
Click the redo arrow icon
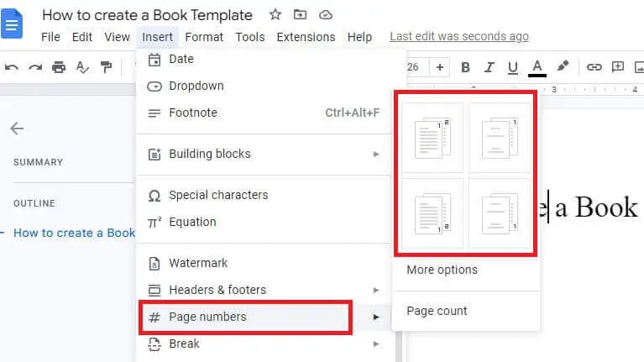coord(35,67)
